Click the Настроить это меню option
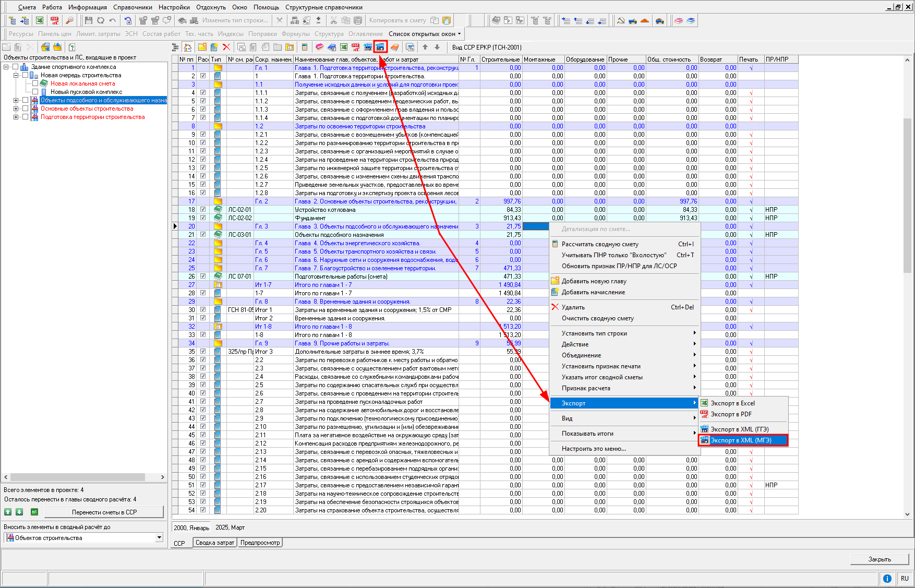 (624, 449)
